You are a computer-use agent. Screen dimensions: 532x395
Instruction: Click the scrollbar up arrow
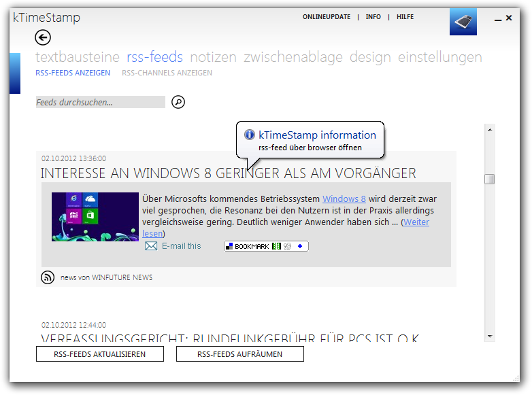(490, 130)
